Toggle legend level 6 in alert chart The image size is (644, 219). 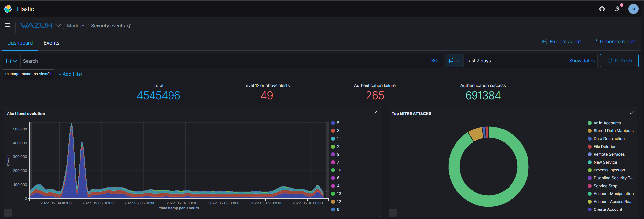click(335, 178)
